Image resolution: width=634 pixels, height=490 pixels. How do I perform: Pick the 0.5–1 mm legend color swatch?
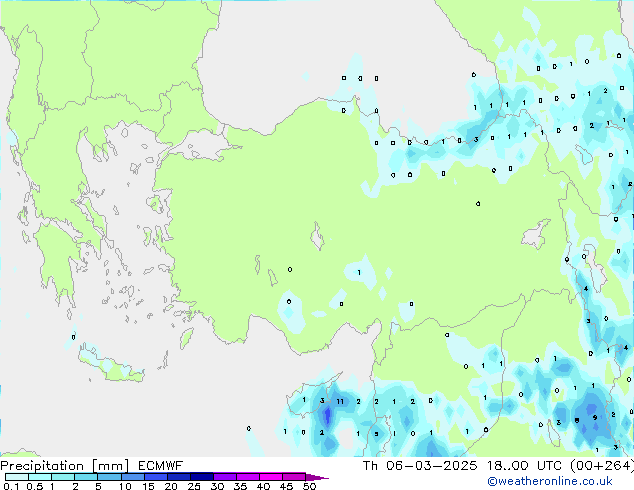40,477
